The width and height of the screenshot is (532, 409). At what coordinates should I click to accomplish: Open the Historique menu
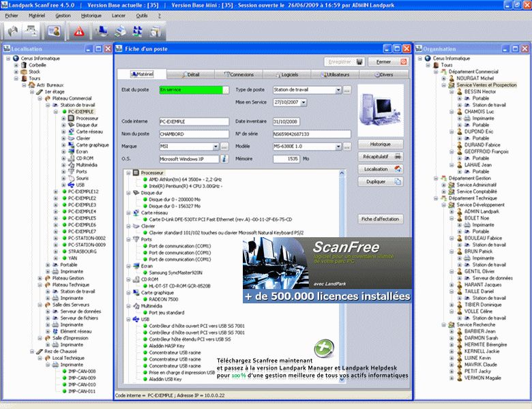[91, 16]
